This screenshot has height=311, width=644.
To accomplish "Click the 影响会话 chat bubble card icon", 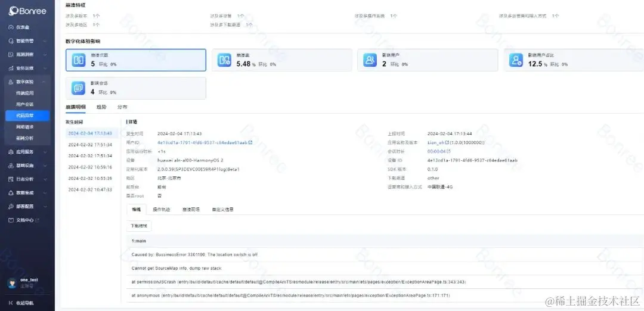I will coord(79,88).
